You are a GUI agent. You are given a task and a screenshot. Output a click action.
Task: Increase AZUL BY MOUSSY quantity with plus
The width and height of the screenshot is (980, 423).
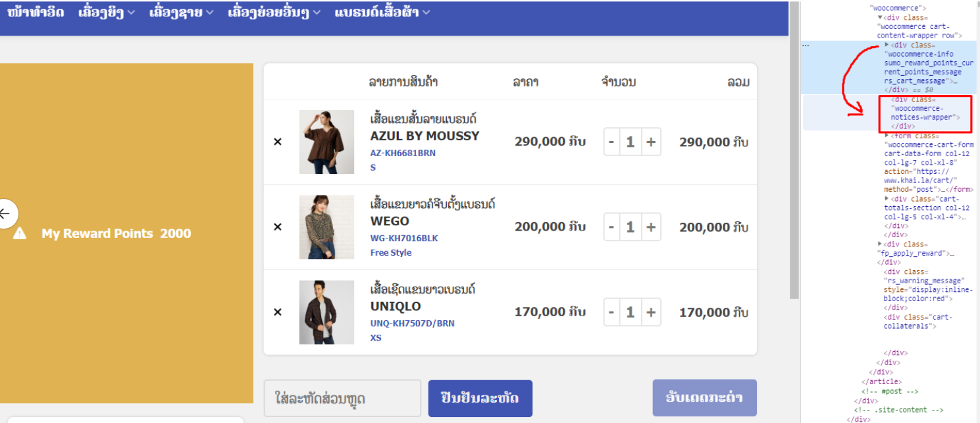tap(651, 142)
